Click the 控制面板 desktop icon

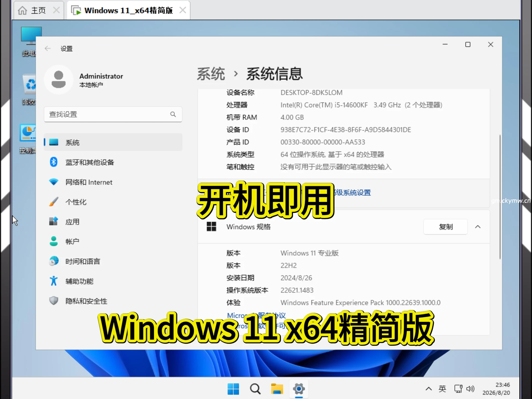click(x=28, y=139)
